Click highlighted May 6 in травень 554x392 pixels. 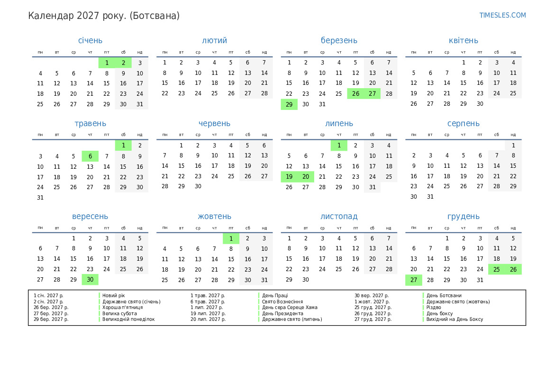(90, 156)
